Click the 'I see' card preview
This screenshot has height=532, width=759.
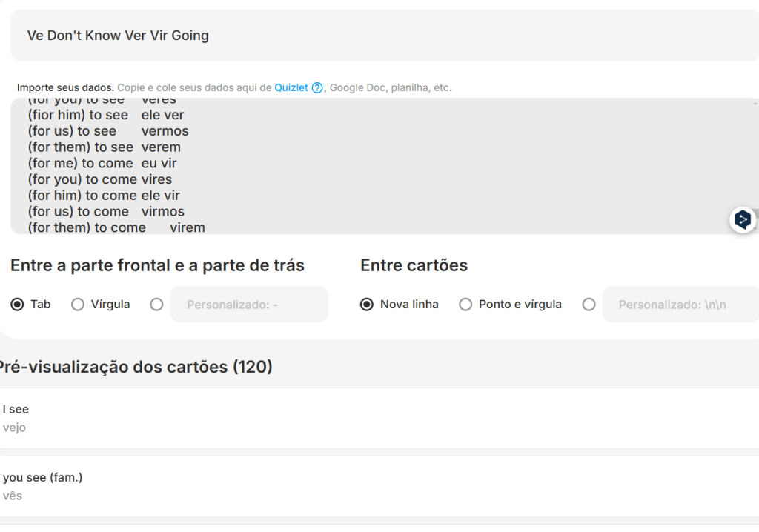[16, 409]
